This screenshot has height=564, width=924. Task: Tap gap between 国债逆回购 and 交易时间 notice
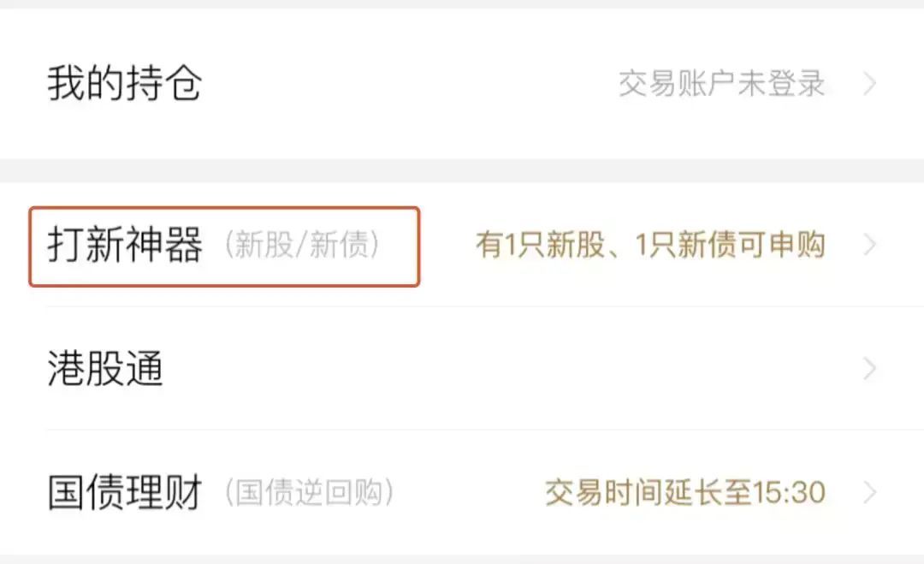click(470, 493)
